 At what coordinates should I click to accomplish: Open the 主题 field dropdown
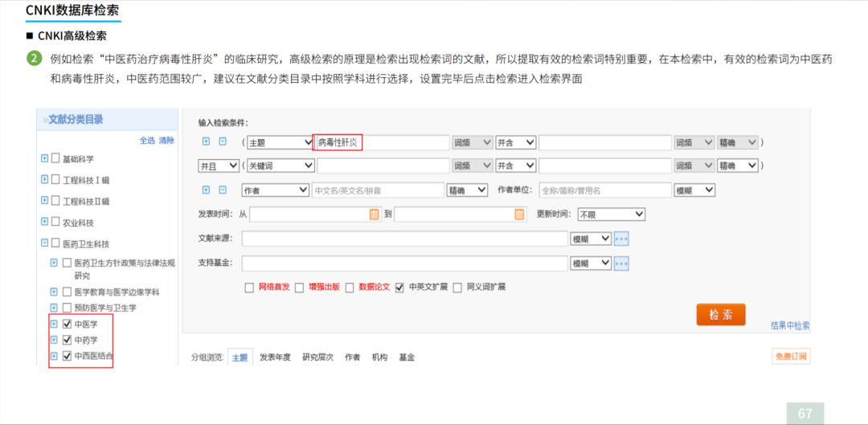point(280,142)
